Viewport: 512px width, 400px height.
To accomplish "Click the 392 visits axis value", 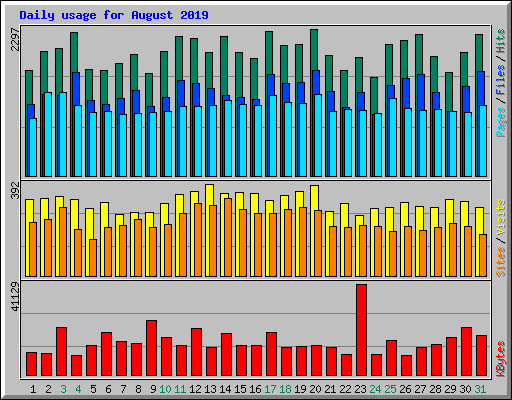I will point(15,190).
